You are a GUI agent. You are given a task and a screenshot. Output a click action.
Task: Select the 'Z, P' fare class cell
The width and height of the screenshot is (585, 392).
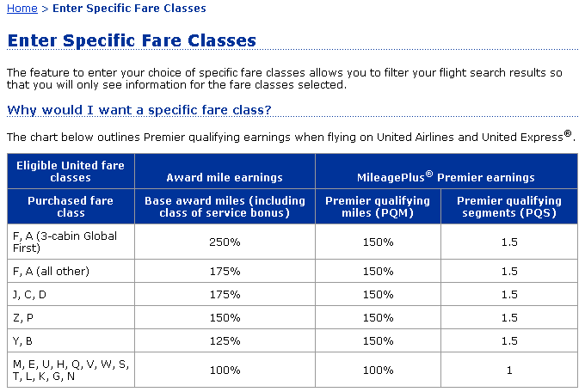(24, 318)
